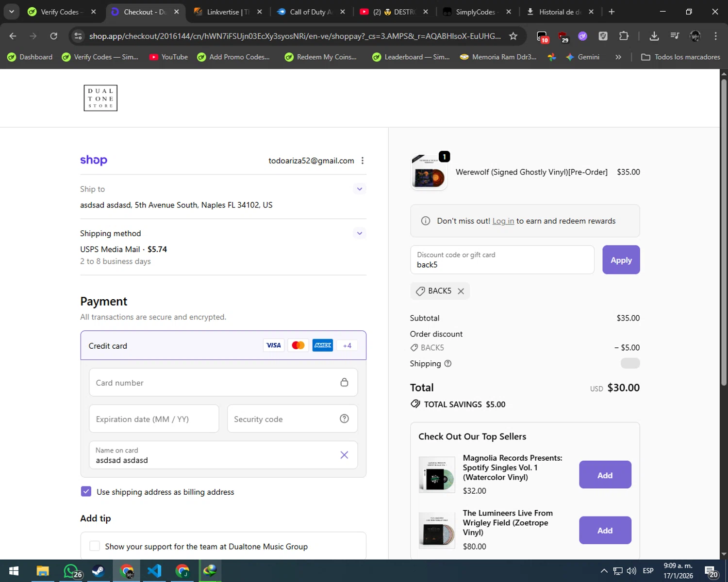Viewport: 728px width, 582px height.
Task: Switch to the Historial de descargas tab
Action: pos(560,12)
